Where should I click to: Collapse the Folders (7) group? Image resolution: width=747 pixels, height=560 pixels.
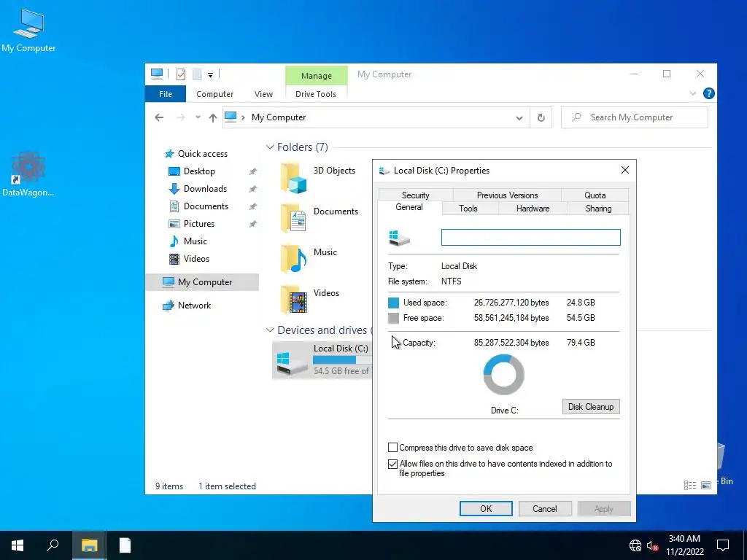coord(270,147)
